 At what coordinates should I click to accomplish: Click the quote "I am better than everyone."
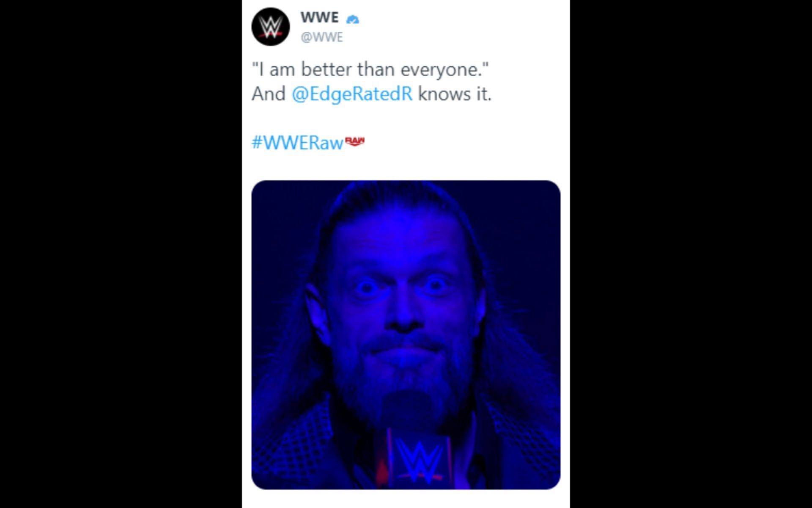pyautogui.click(x=370, y=69)
